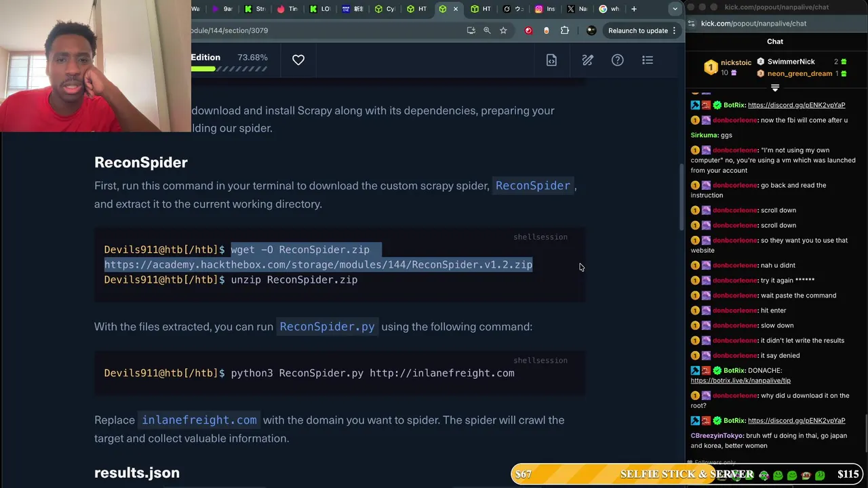The height and width of the screenshot is (488, 868).
Task: Click purple gift icon under nickstoic
Action: click(x=734, y=73)
